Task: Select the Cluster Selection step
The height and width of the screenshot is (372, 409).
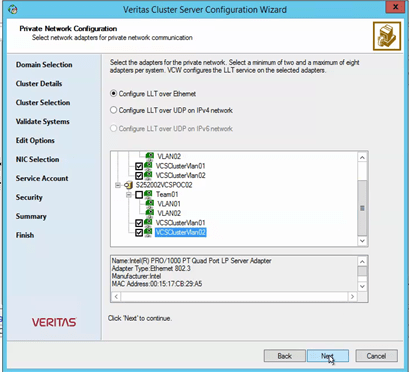Action: point(43,103)
